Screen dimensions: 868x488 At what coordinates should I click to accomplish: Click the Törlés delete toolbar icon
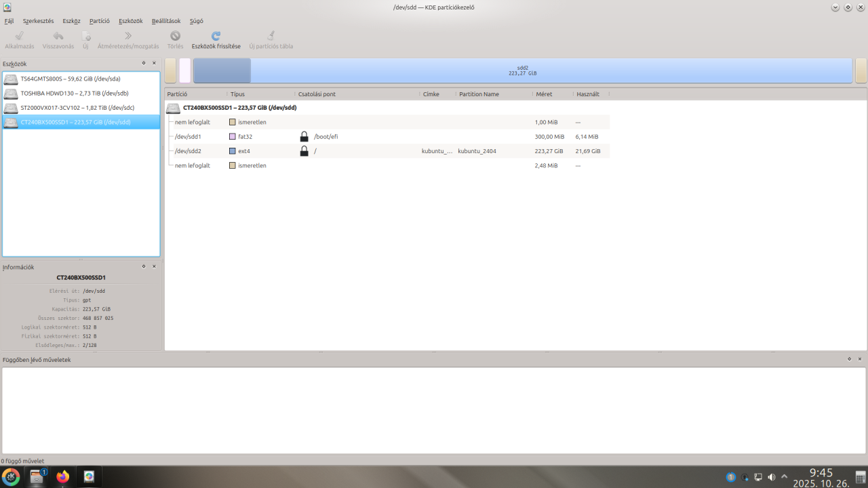pyautogui.click(x=175, y=36)
